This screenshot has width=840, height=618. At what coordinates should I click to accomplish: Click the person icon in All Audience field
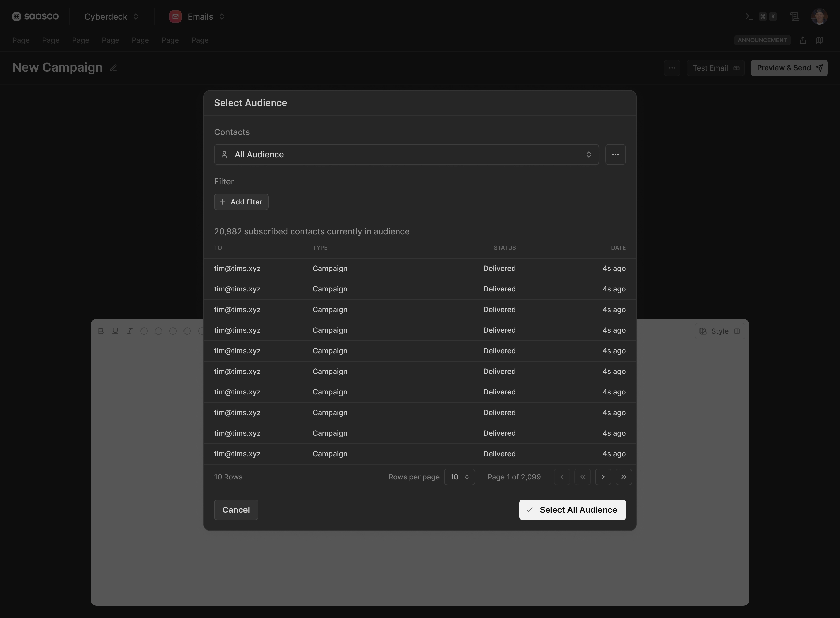tap(224, 154)
